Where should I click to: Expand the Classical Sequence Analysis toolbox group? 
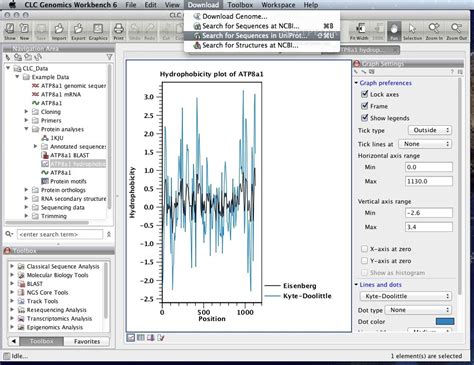point(12,266)
